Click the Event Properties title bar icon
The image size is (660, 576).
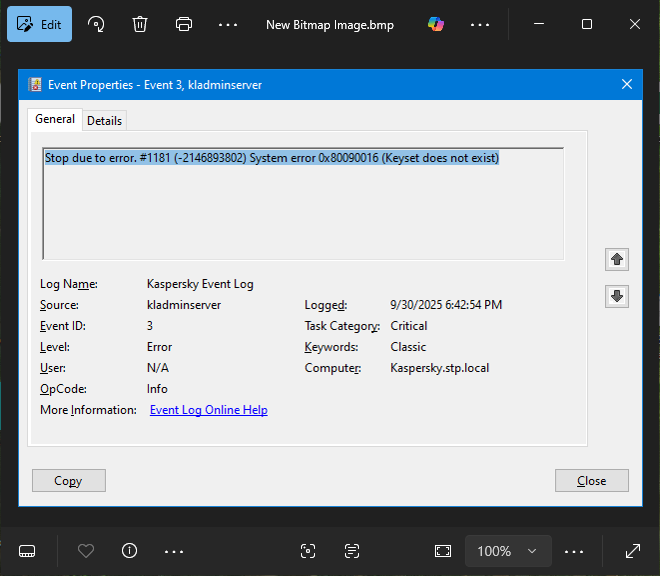[35, 85]
